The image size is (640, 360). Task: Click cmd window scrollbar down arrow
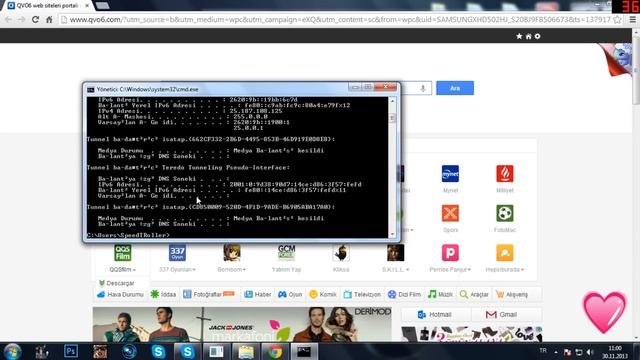[x=392, y=235]
